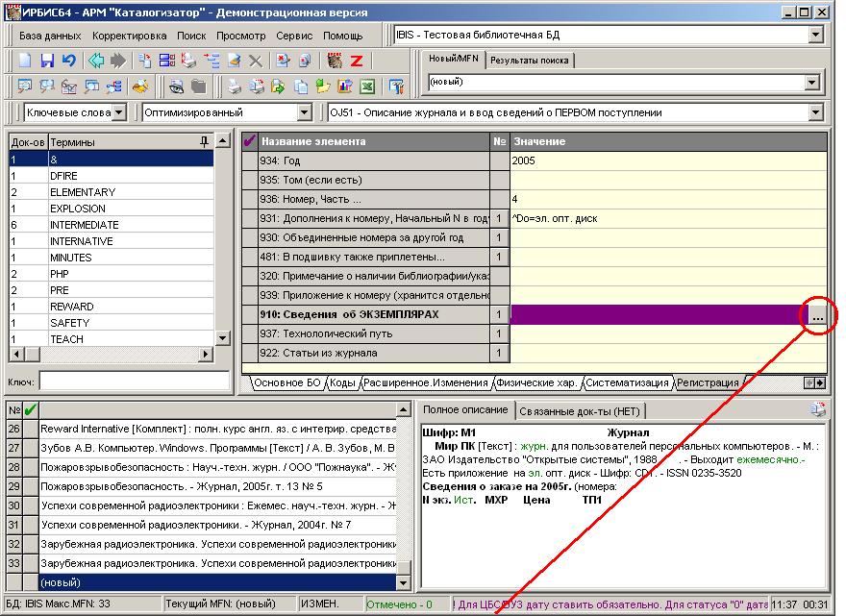
Task: Save the record with the floppy disk icon
Action: coord(47,61)
